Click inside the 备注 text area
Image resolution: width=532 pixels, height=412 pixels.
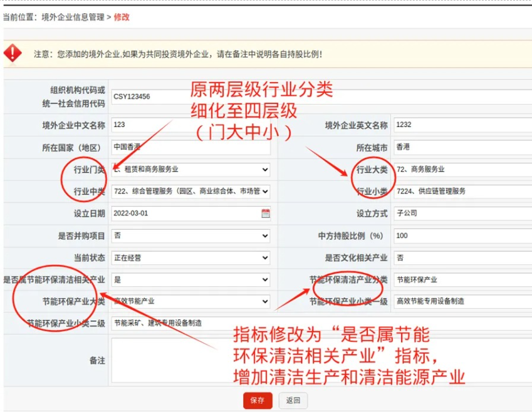[x=320, y=360]
